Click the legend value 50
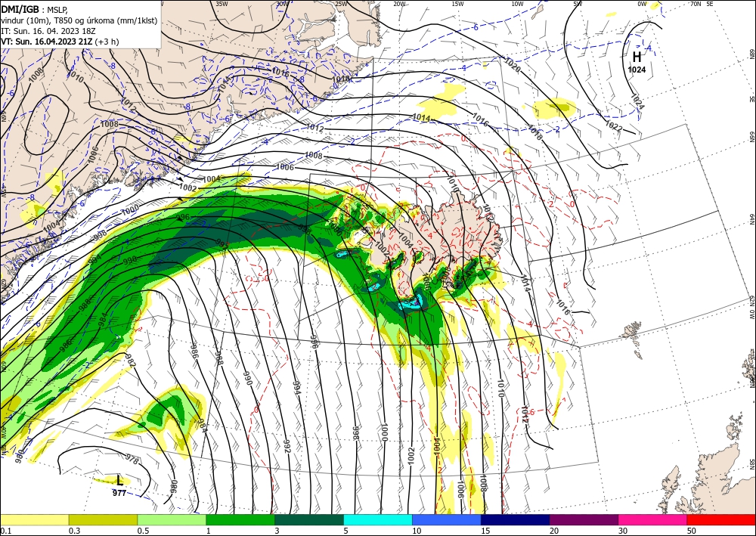The width and height of the screenshot is (756, 536). click(x=692, y=531)
